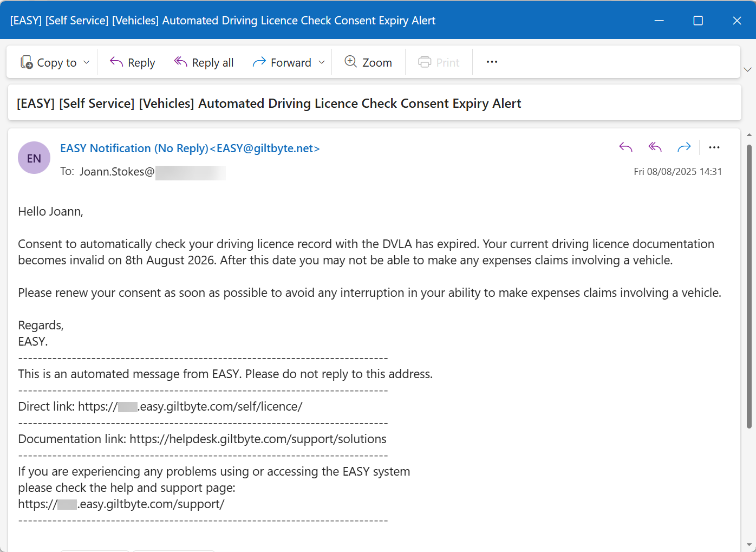Click the 'Regards,' sign-off text
The width and height of the screenshot is (756, 552).
41,325
